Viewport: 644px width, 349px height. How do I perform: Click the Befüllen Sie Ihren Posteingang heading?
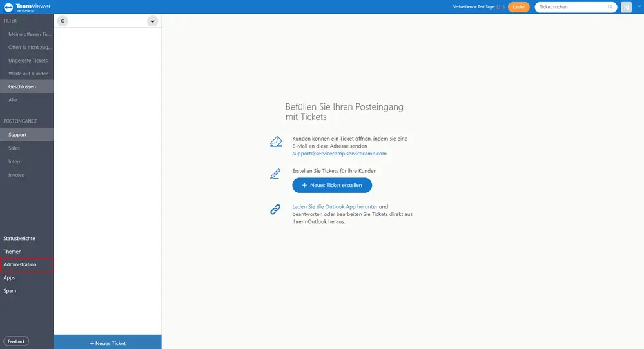coord(344,112)
